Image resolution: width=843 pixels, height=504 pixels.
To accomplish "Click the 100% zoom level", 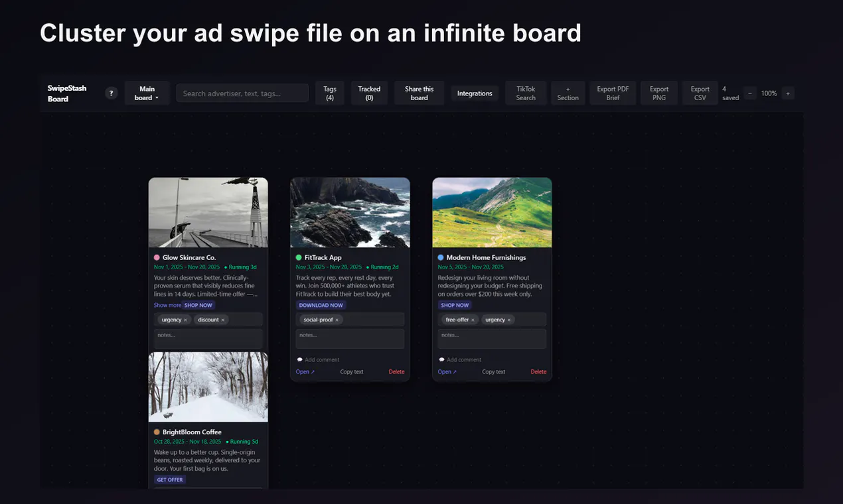I will click(x=769, y=94).
